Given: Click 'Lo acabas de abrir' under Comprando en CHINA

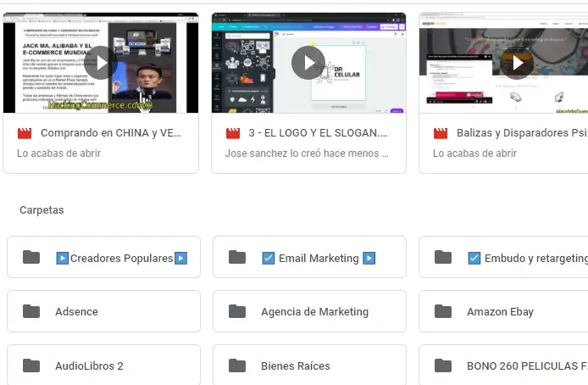Looking at the screenshot, I should pos(58,153).
